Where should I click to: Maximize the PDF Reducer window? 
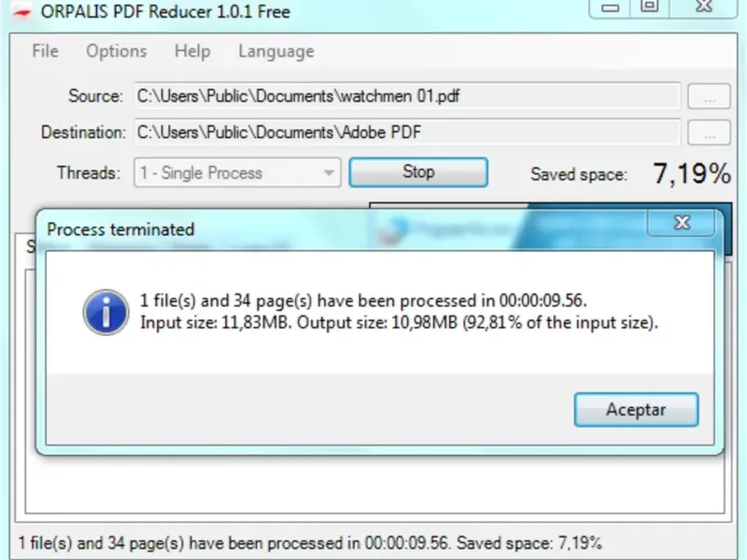click(x=650, y=7)
